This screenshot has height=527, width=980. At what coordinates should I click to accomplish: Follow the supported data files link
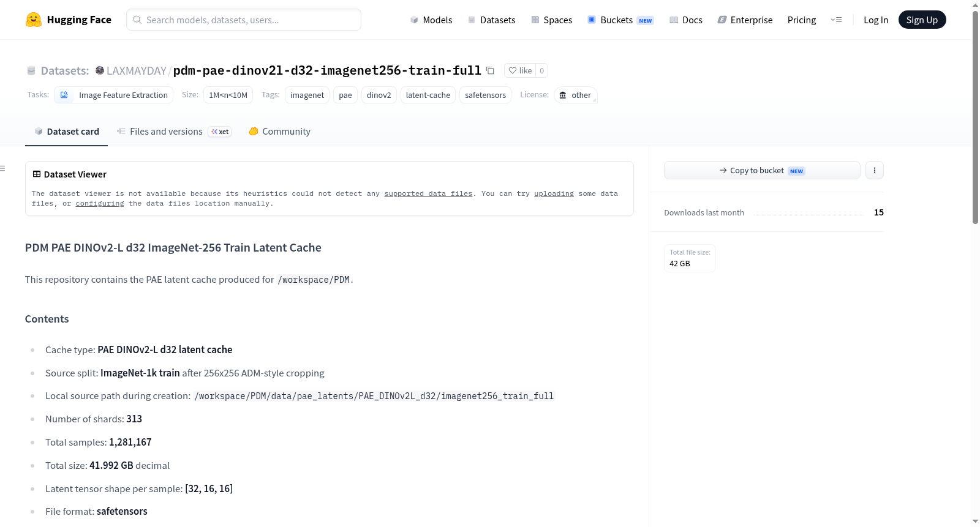(x=428, y=193)
